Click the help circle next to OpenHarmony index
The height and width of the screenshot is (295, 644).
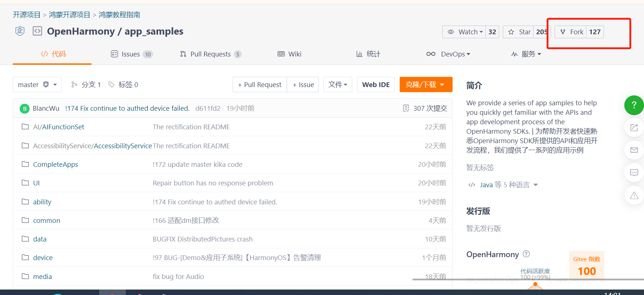tap(526, 254)
